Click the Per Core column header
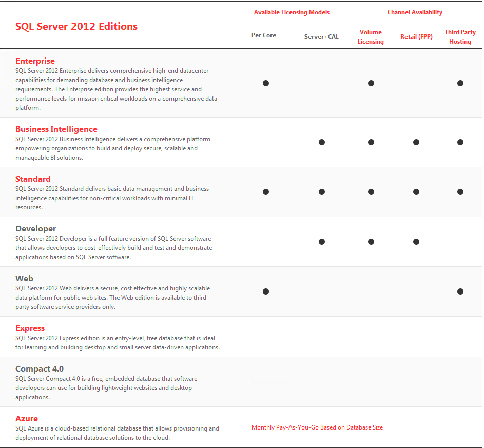The height and width of the screenshot is (448, 484). click(264, 35)
